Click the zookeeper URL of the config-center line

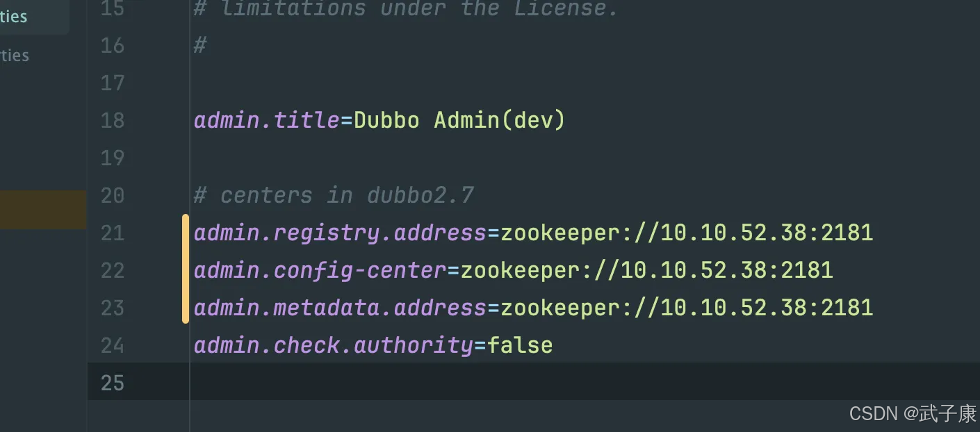[646, 270]
